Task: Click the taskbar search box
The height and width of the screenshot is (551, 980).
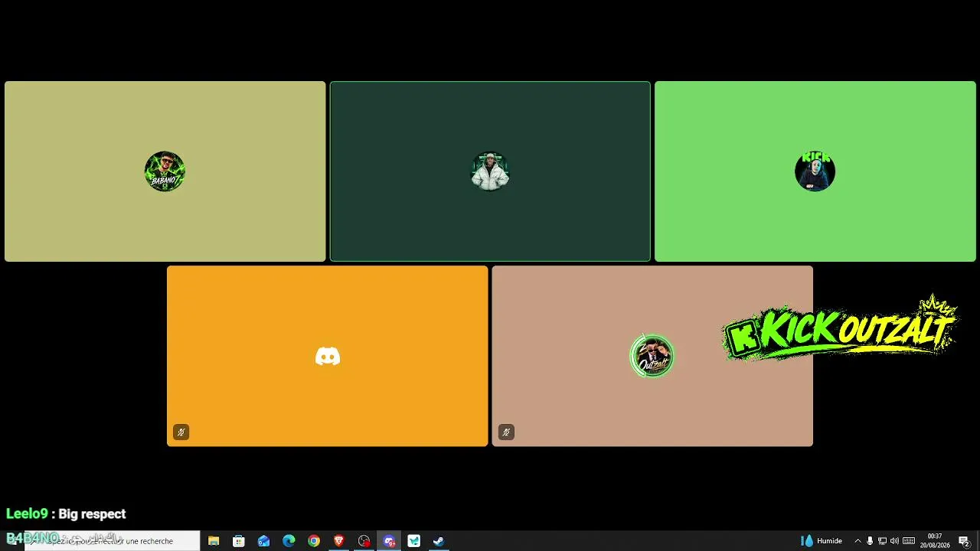Action: click(x=112, y=541)
